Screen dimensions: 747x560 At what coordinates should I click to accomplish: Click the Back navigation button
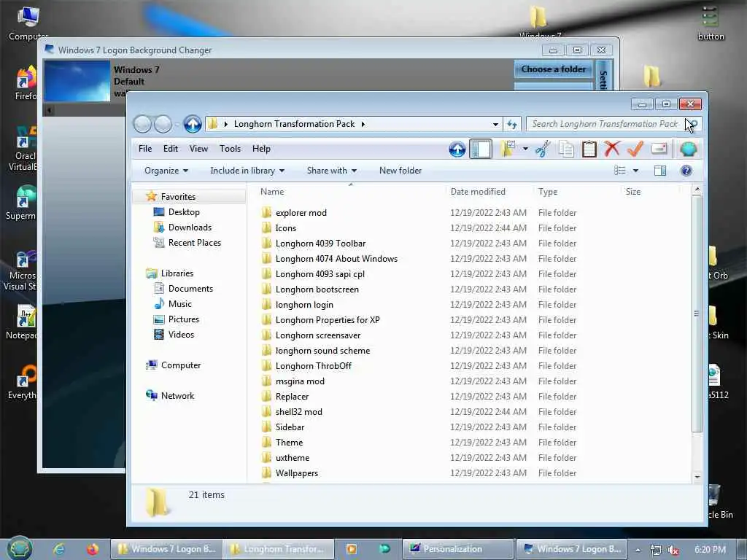(x=142, y=124)
